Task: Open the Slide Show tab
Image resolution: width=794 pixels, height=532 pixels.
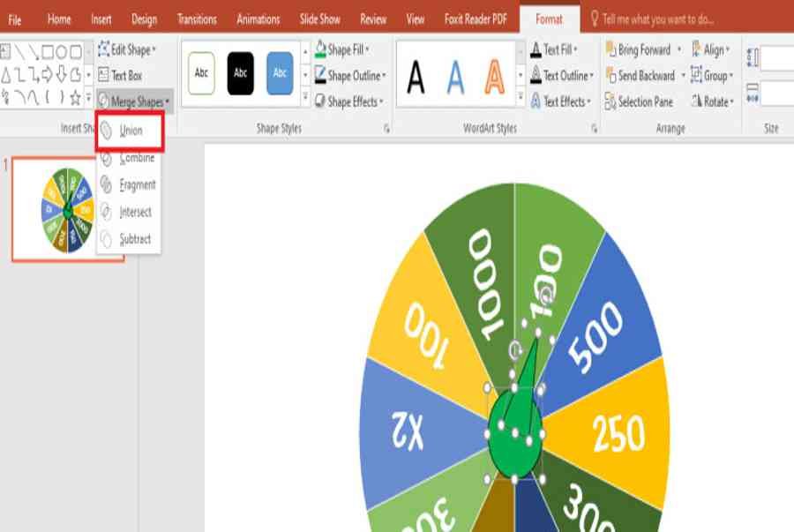Action: pyautogui.click(x=319, y=19)
